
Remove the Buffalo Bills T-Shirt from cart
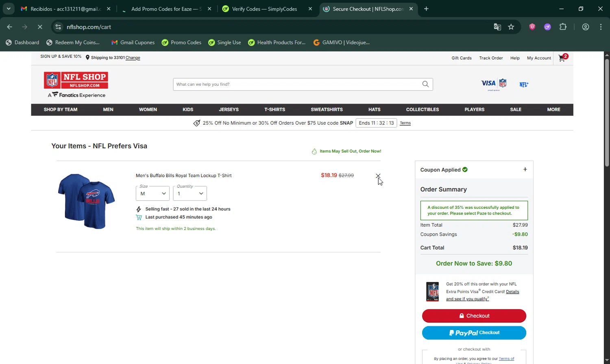click(378, 175)
